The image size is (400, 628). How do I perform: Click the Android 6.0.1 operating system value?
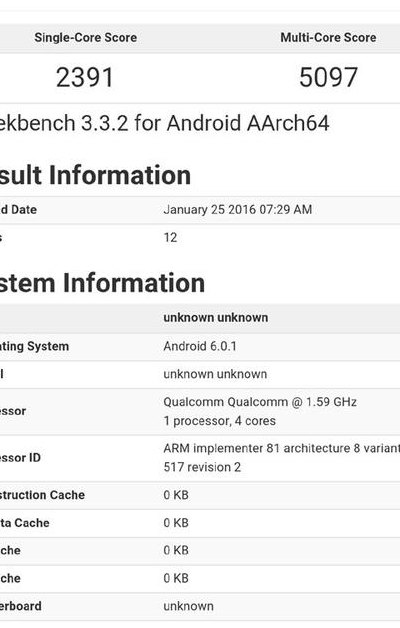click(x=200, y=346)
